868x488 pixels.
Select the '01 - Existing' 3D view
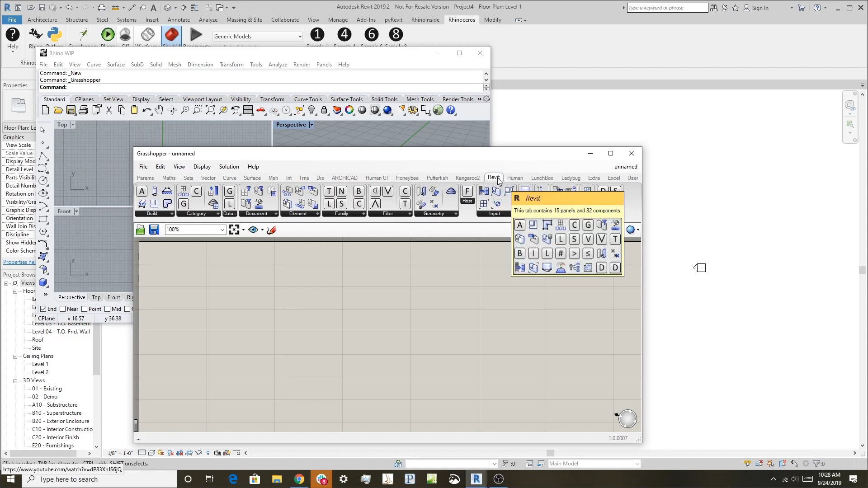(47, 389)
